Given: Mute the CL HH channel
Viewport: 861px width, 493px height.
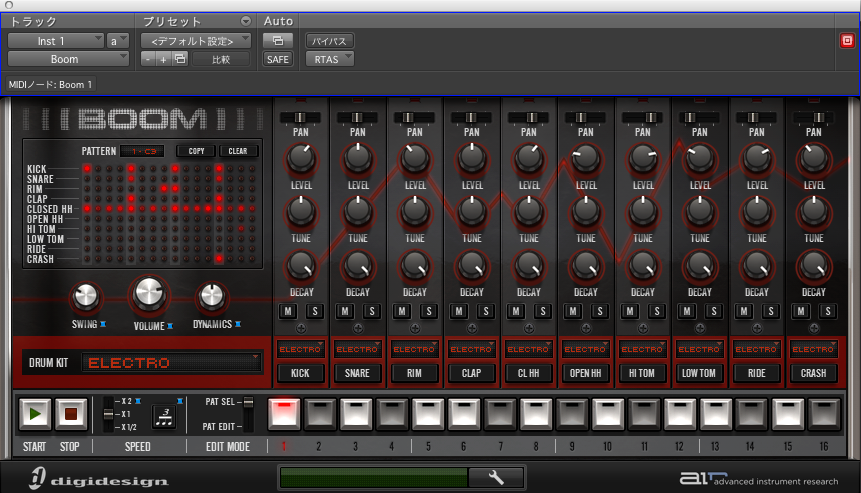Looking at the screenshot, I should (x=516, y=311).
